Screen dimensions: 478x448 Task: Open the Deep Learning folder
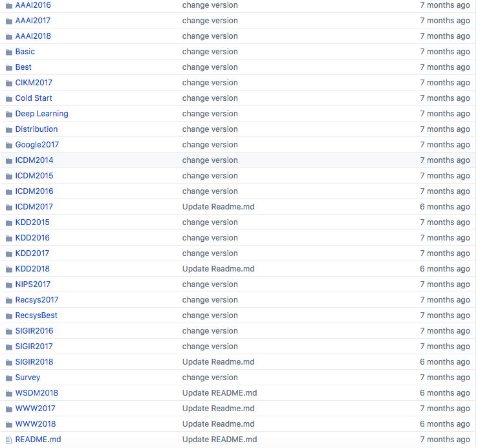click(x=42, y=114)
